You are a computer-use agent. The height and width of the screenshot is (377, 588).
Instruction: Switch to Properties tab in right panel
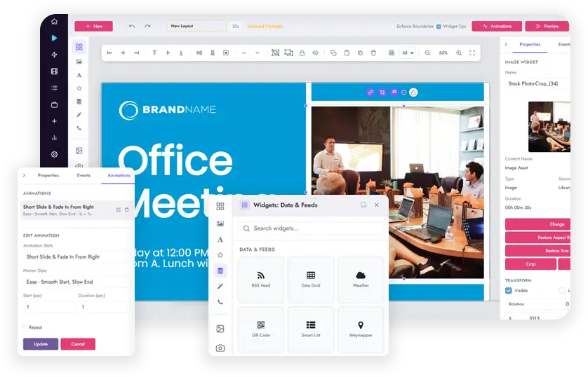[530, 44]
